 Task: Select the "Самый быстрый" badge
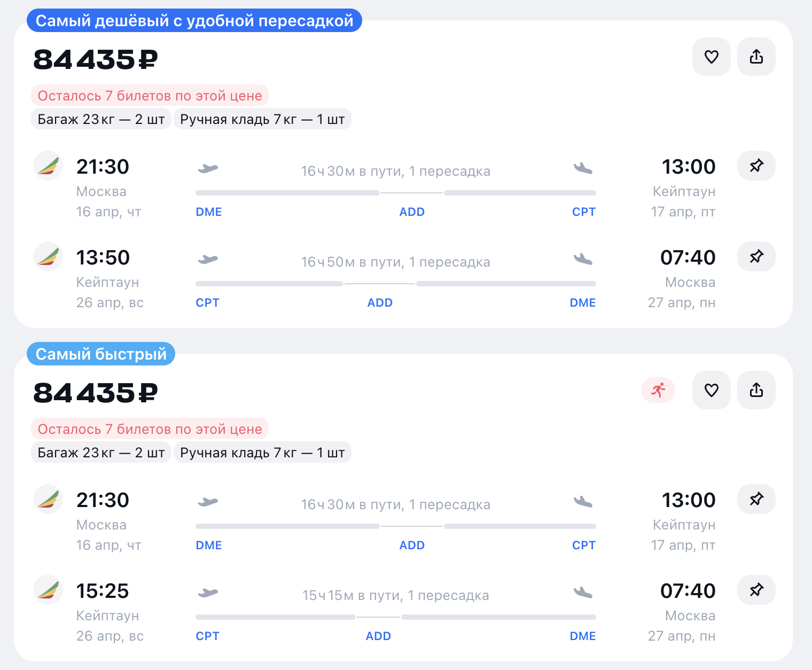point(101,354)
